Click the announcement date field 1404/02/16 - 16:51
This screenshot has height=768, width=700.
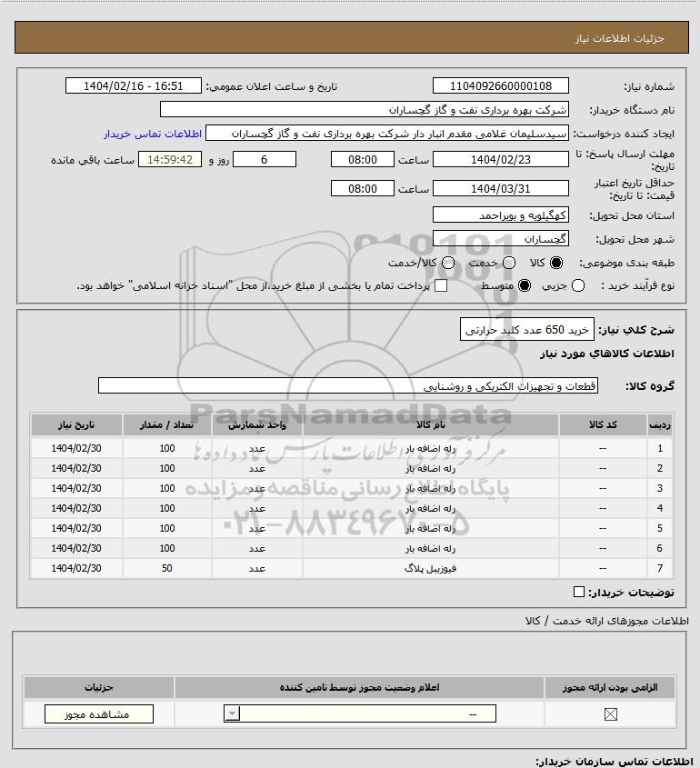(x=134, y=85)
